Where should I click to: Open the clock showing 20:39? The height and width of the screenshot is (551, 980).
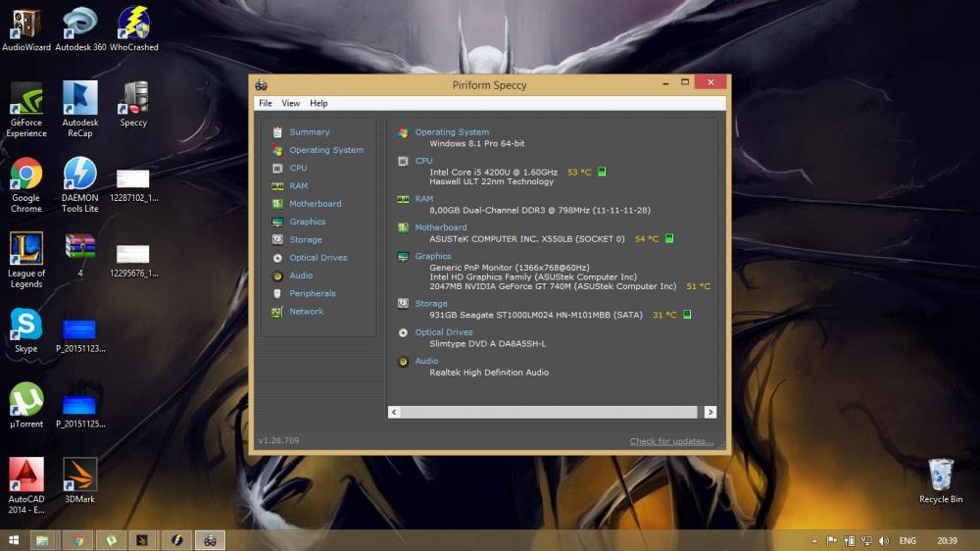(x=947, y=541)
